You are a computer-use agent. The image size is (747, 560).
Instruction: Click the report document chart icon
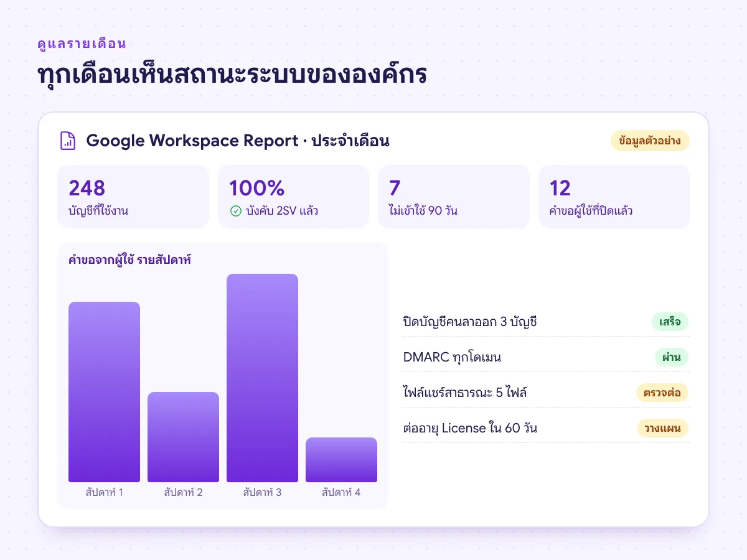click(x=68, y=141)
